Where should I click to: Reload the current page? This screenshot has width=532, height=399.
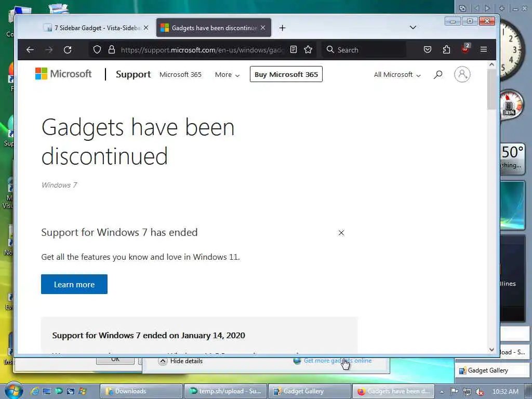[68, 50]
